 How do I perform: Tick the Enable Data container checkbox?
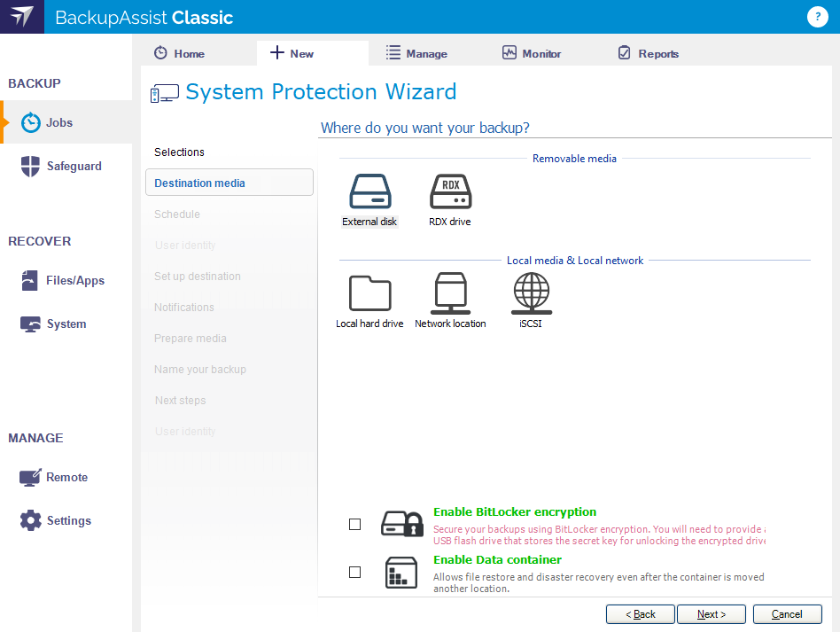pyautogui.click(x=354, y=573)
